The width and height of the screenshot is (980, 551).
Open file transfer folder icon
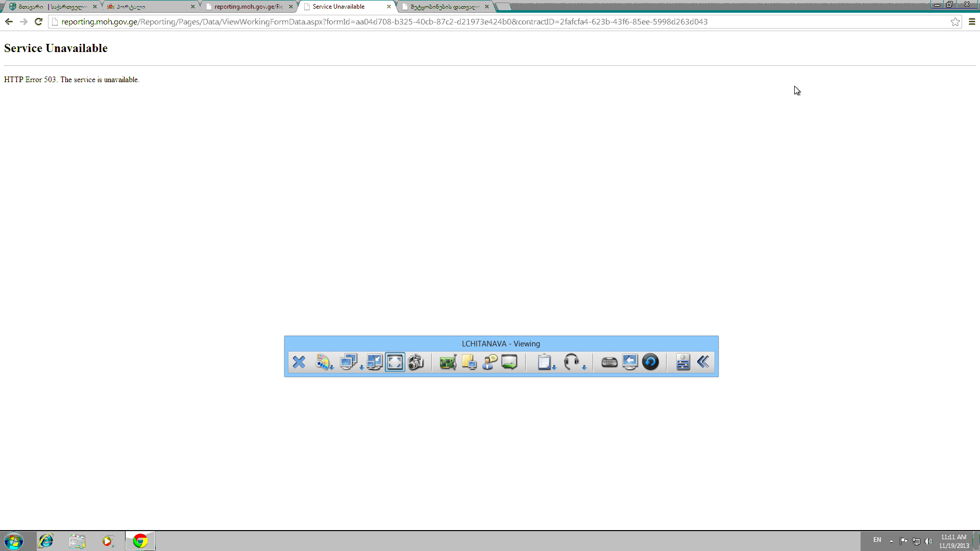coord(469,362)
